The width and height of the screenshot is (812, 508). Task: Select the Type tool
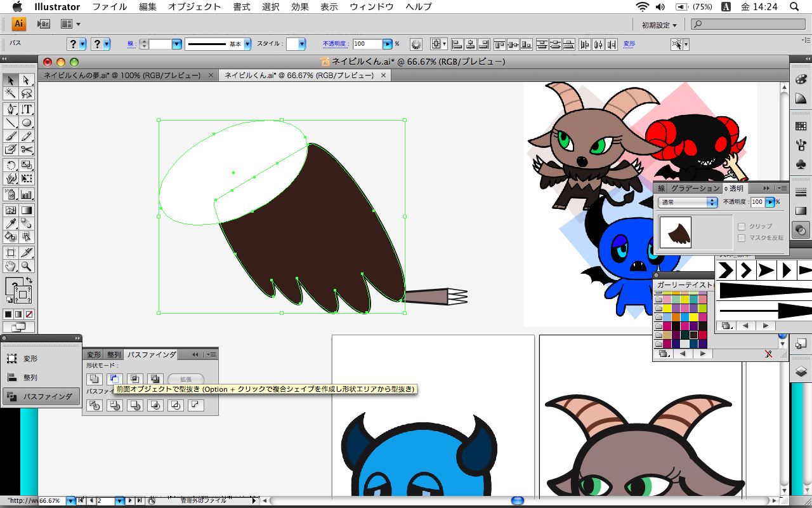point(27,109)
